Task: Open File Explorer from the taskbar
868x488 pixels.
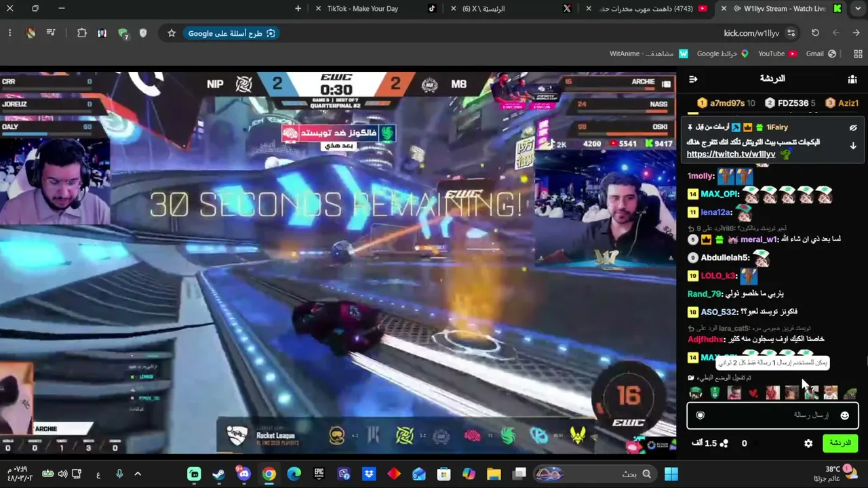Action: (494, 474)
